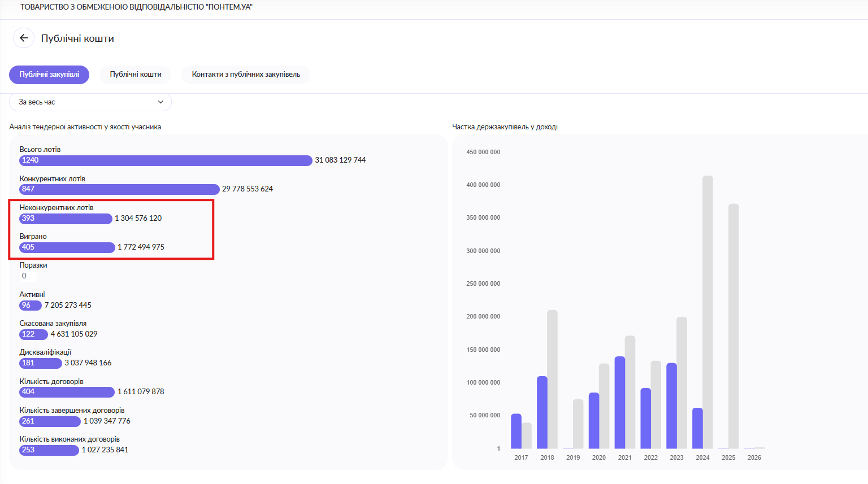868x484 pixels.
Task: Select the gray 2025 chart bar
Action: click(x=734, y=326)
